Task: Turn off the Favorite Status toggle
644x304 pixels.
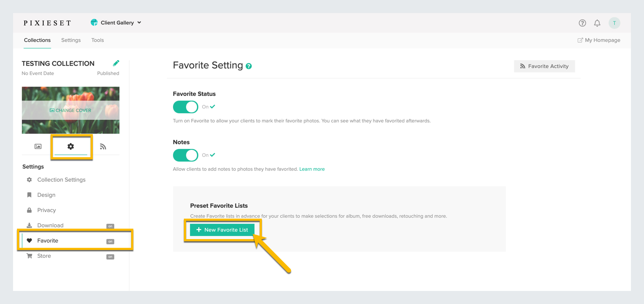Action: pyautogui.click(x=186, y=107)
